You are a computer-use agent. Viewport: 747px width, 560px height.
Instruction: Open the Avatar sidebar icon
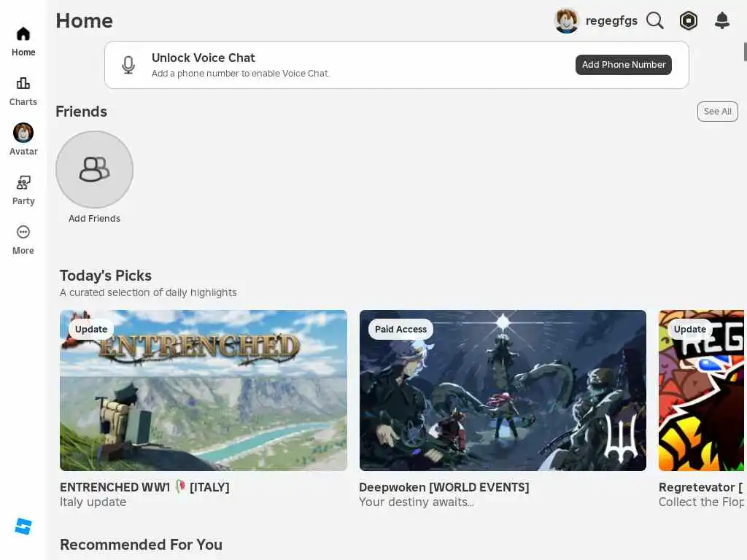pyautogui.click(x=23, y=133)
